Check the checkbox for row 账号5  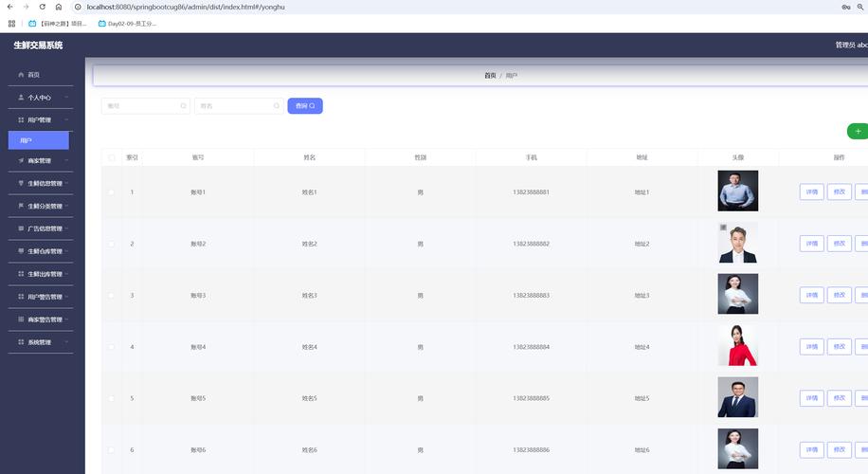click(x=111, y=399)
